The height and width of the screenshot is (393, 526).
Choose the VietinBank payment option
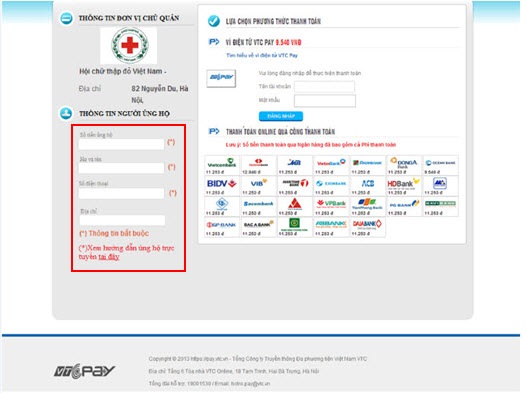331,165
